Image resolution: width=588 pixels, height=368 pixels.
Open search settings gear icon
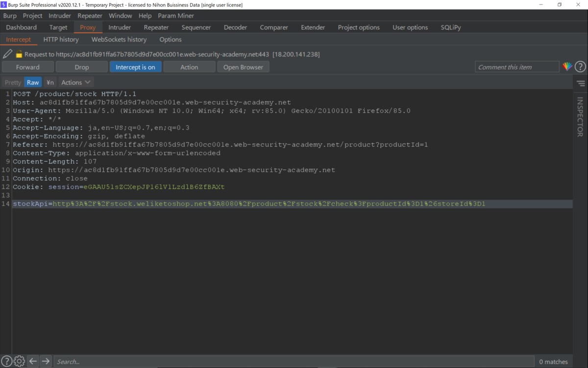coord(19,361)
